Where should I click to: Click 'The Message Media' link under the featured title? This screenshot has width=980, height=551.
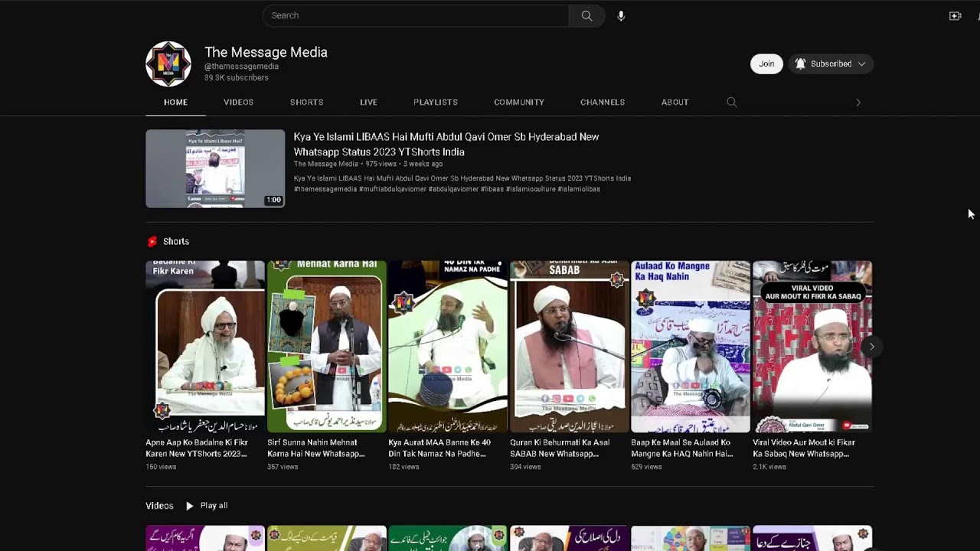point(326,165)
